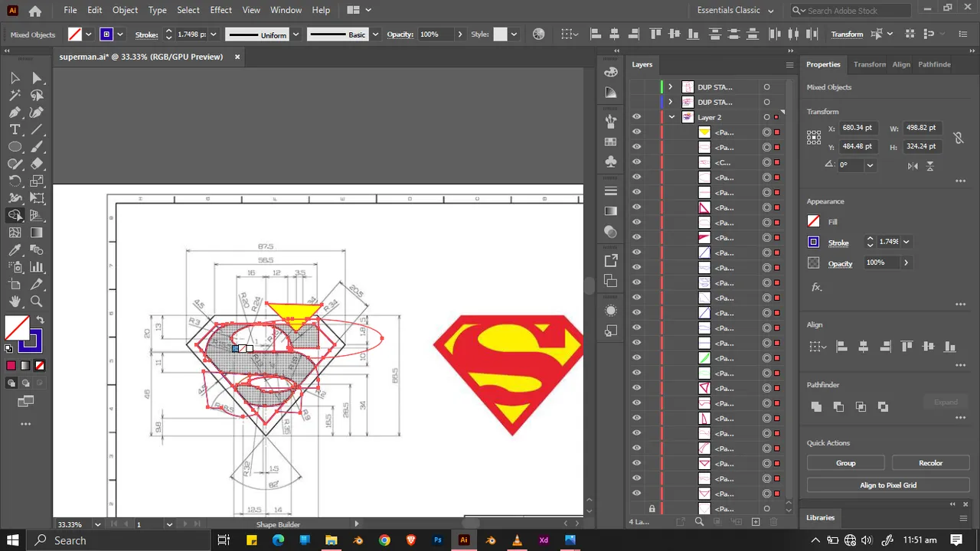Click the Style swatch in control bar
This screenshot has height=551, width=980.
(x=501, y=34)
